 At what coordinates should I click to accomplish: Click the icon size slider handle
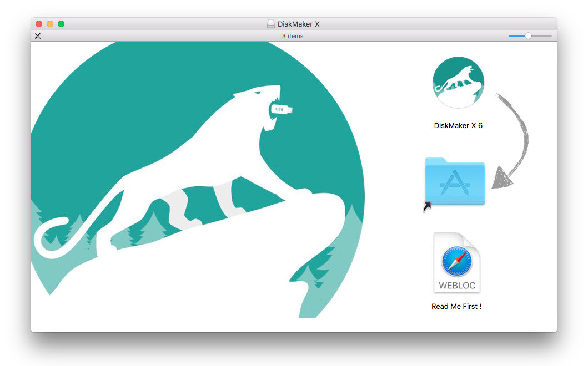(x=528, y=36)
